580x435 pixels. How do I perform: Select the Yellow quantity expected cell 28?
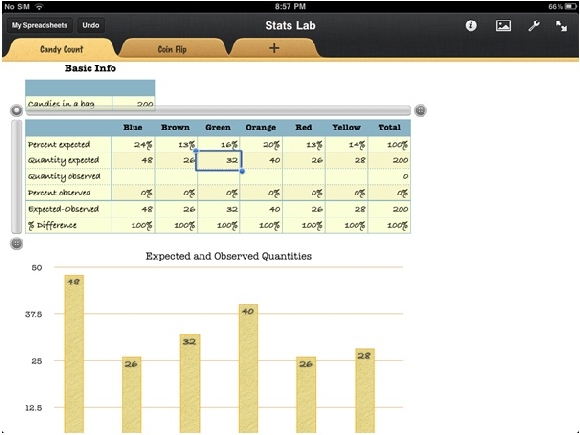click(x=347, y=160)
